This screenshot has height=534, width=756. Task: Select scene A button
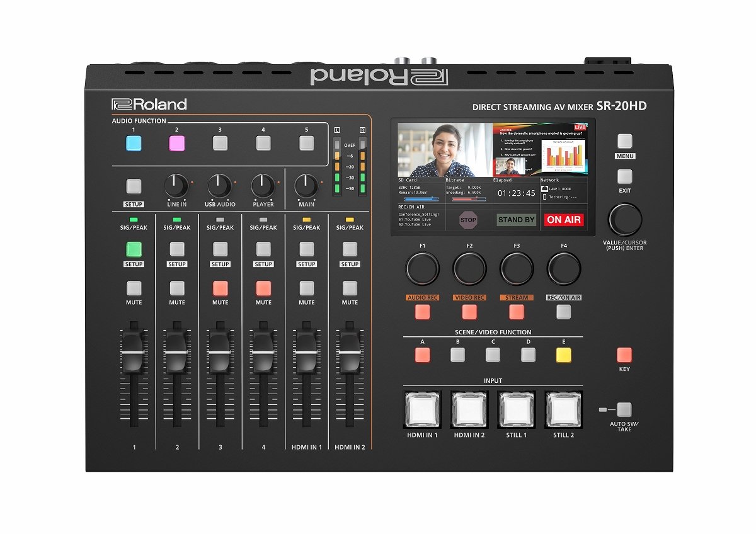click(421, 355)
